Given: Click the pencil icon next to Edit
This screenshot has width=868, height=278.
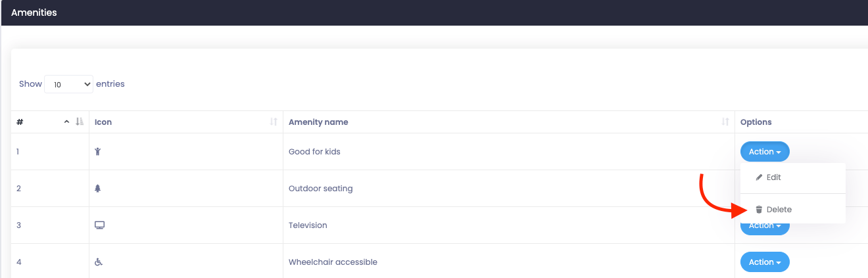Looking at the screenshot, I should (x=759, y=177).
